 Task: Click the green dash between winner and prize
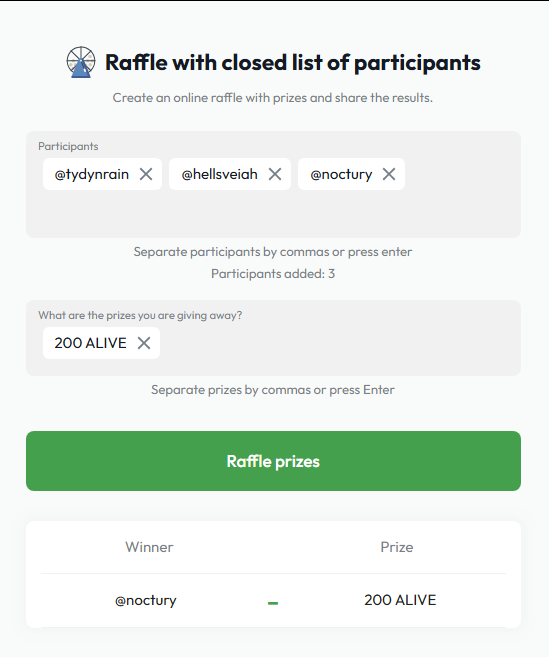point(273,603)
